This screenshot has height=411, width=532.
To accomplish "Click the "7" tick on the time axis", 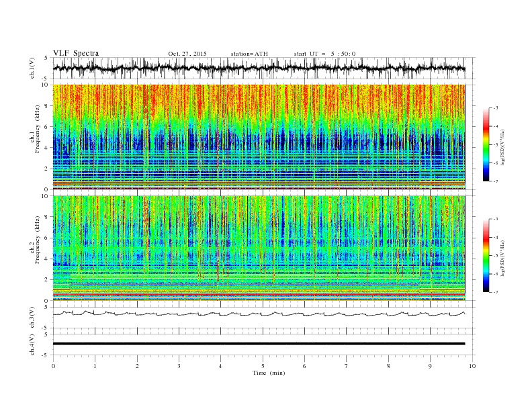I will tap(346, 366).
